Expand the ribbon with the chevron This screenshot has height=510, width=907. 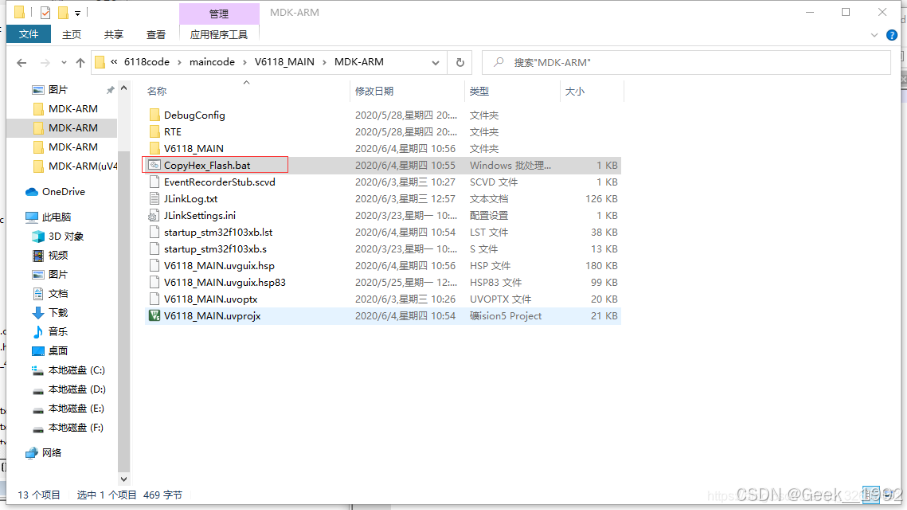coord(874,35)
